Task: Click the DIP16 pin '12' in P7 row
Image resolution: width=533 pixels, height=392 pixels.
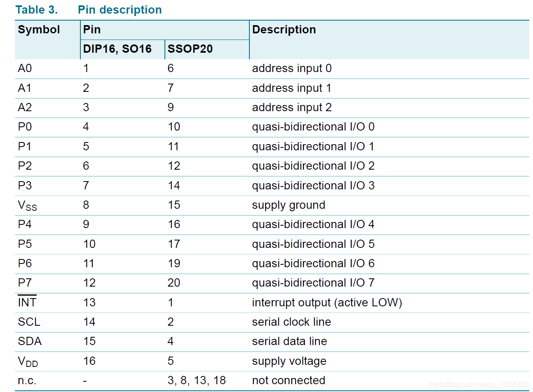Action: (x=89, y=283)
